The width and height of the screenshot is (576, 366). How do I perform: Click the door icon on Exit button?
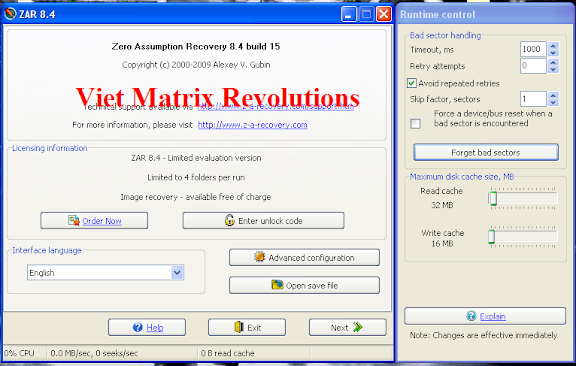[239, 327]
